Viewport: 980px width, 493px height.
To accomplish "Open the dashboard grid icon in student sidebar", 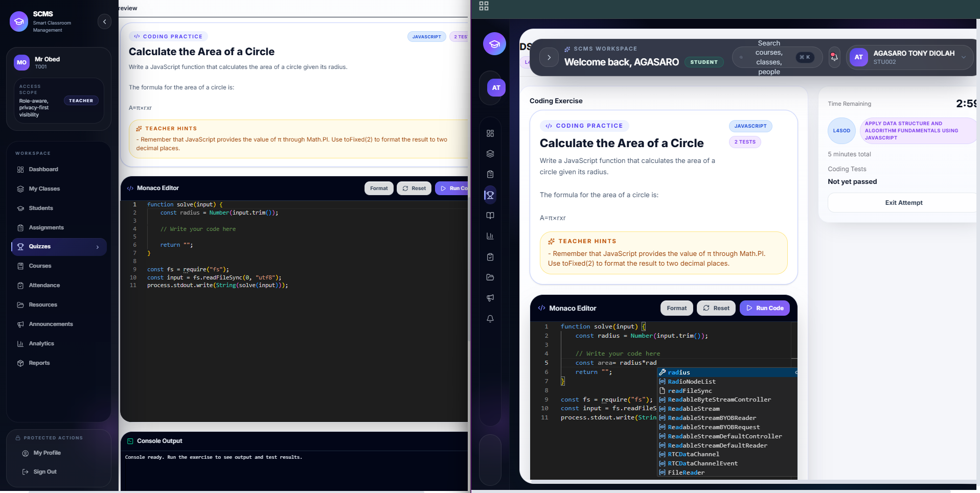I will point(490,133).
